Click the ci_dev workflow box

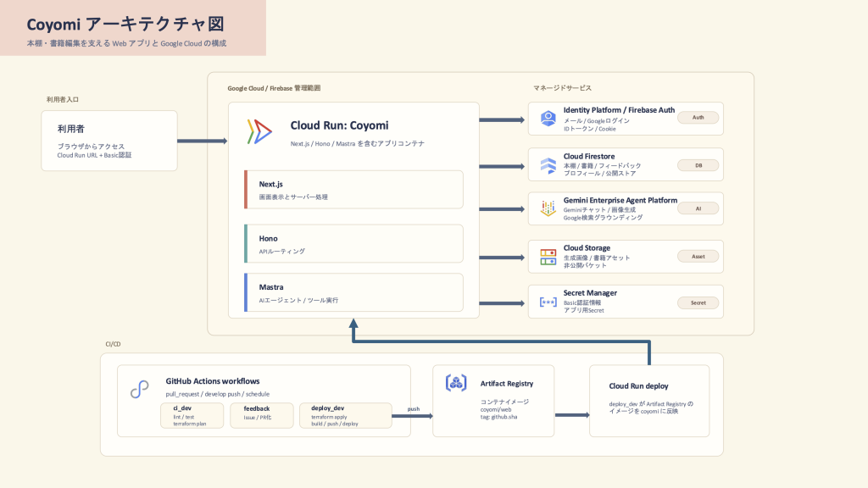tap(192, 415)
